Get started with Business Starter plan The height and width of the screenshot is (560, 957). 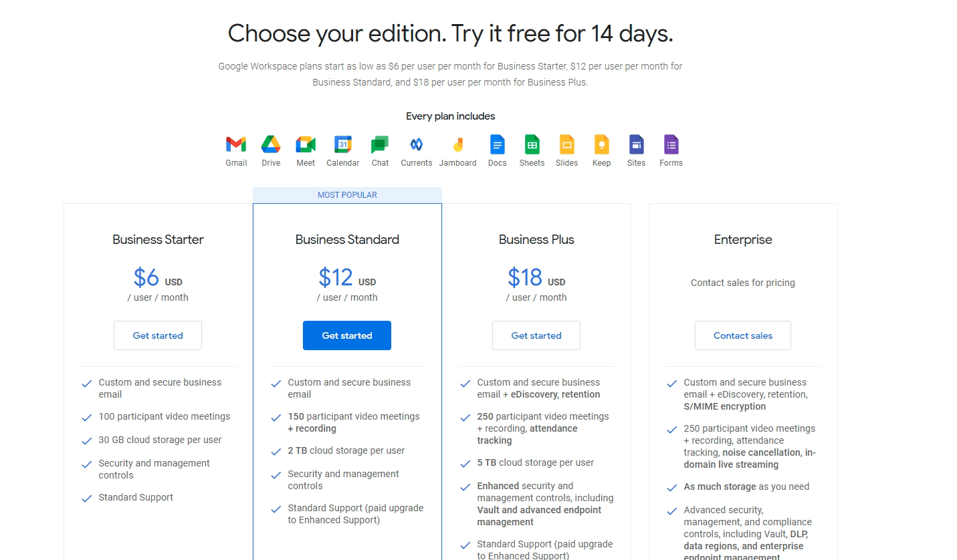158,335
